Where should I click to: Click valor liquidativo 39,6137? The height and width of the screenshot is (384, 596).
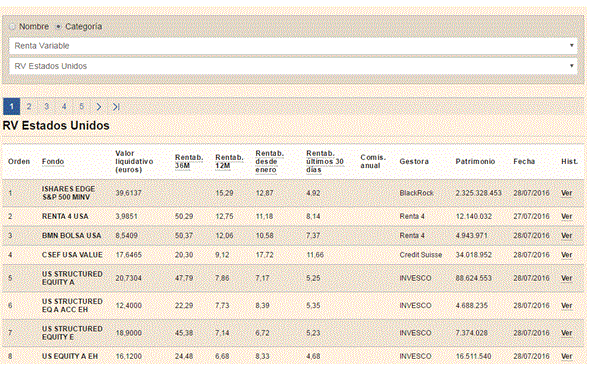[128, 193]
